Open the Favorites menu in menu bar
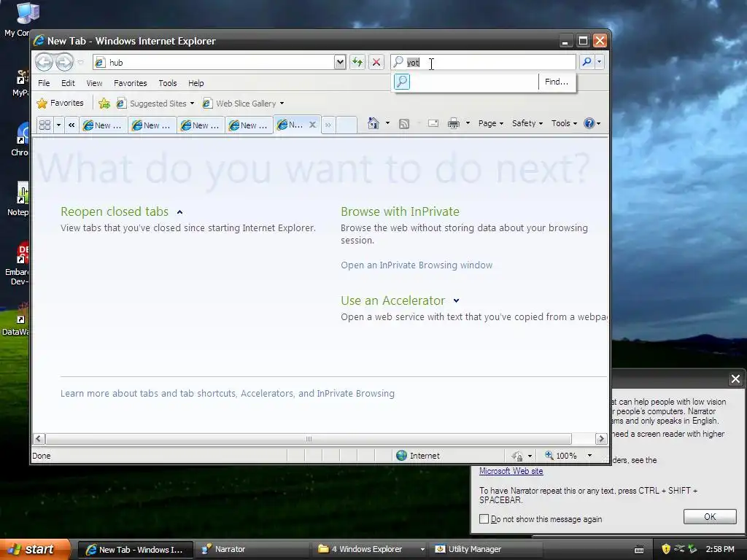This screenshot has width=747, height=560. pyautogui.click(x=130, y=83)
